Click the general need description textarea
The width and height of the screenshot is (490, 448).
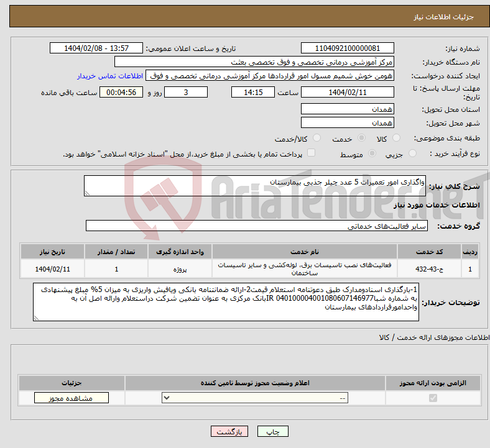pyautogui.click(x=255, y=186)
